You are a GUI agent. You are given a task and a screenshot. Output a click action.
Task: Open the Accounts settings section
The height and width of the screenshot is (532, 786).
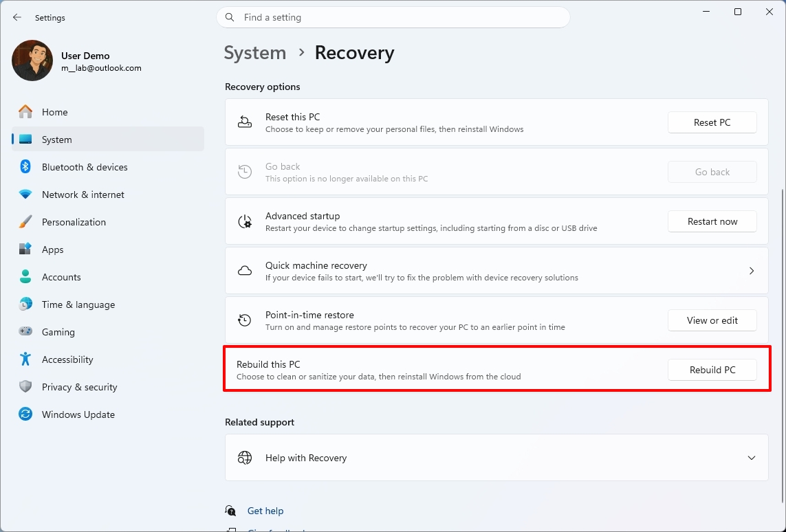click(x=108, y=276)
